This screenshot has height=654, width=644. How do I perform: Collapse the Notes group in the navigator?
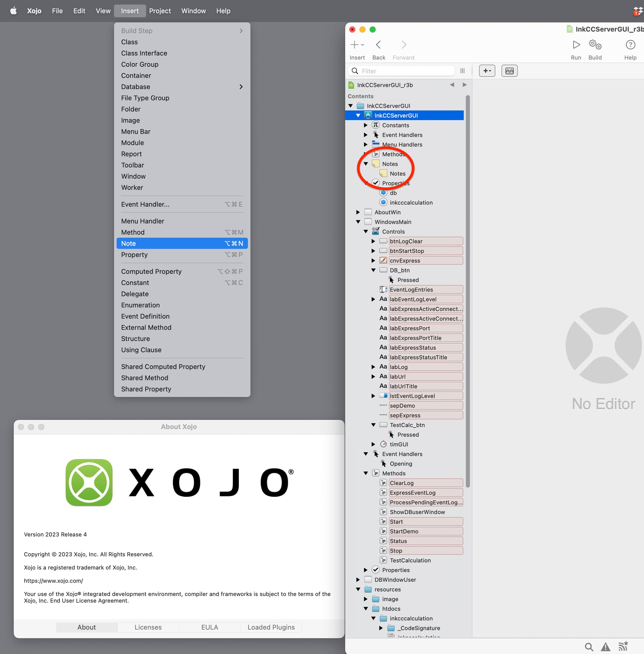pyautogui.click(x=366, y=163)
